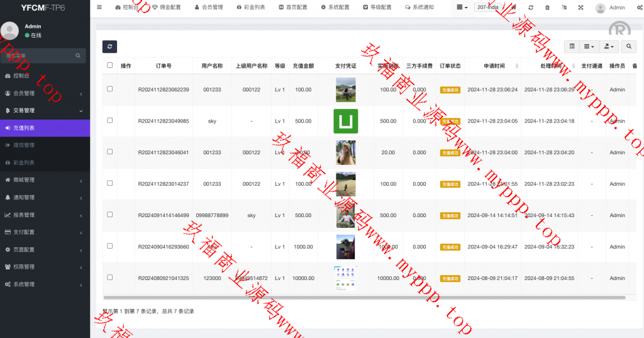Check the row for order R2024112823062239
This screenshot has height=338, width=644.
tap(110, 89)
